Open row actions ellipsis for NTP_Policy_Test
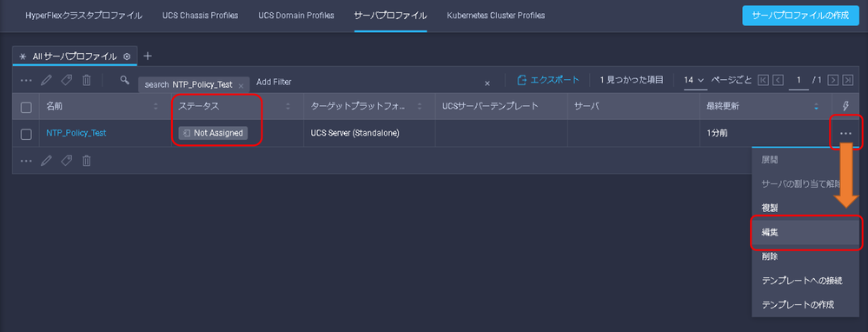The width and height of the screenshot is (868, 332). [x=845, y=133]
